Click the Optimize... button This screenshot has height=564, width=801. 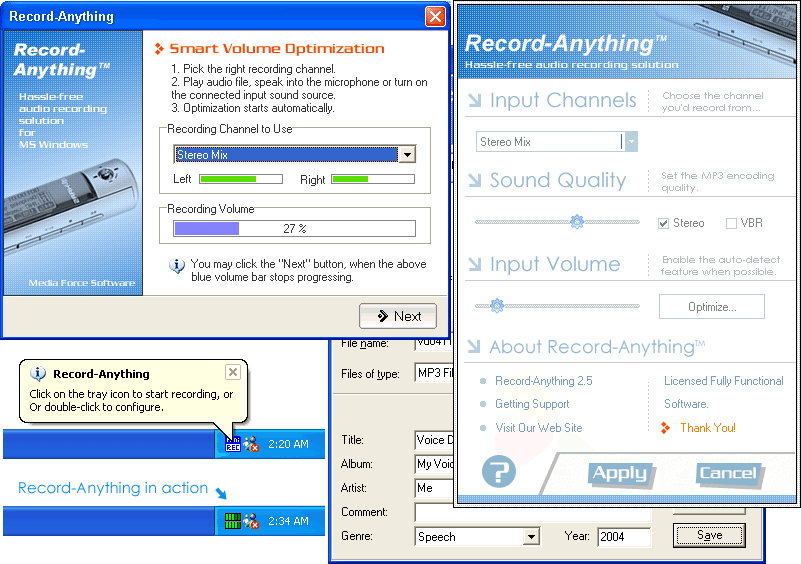coord(712,307)
